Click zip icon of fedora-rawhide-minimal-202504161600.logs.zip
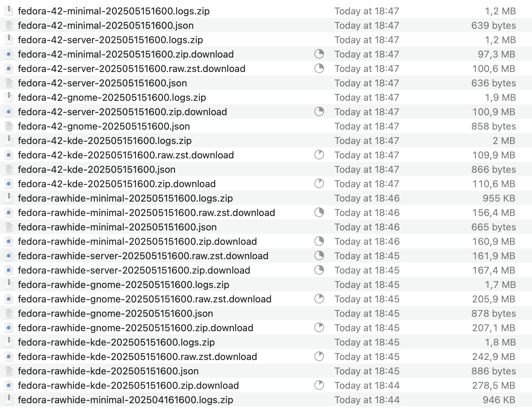 tap(9, 400)
